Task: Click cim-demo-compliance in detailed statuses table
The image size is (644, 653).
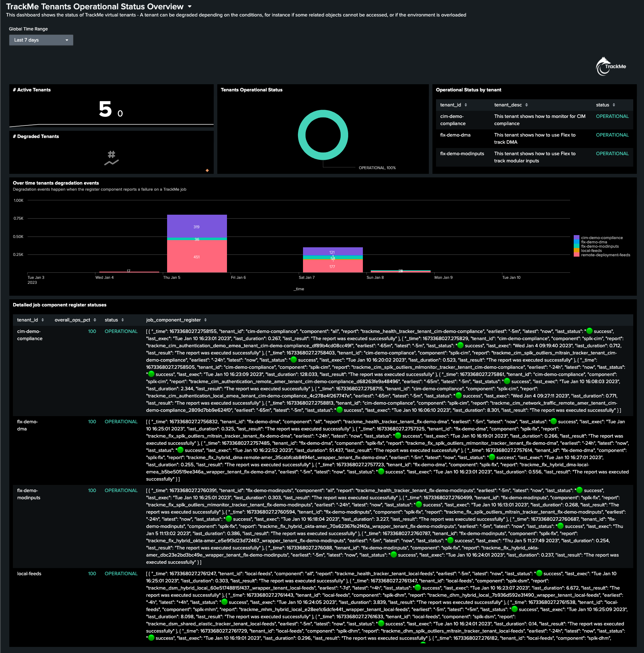Action: [x=30, y=335]
